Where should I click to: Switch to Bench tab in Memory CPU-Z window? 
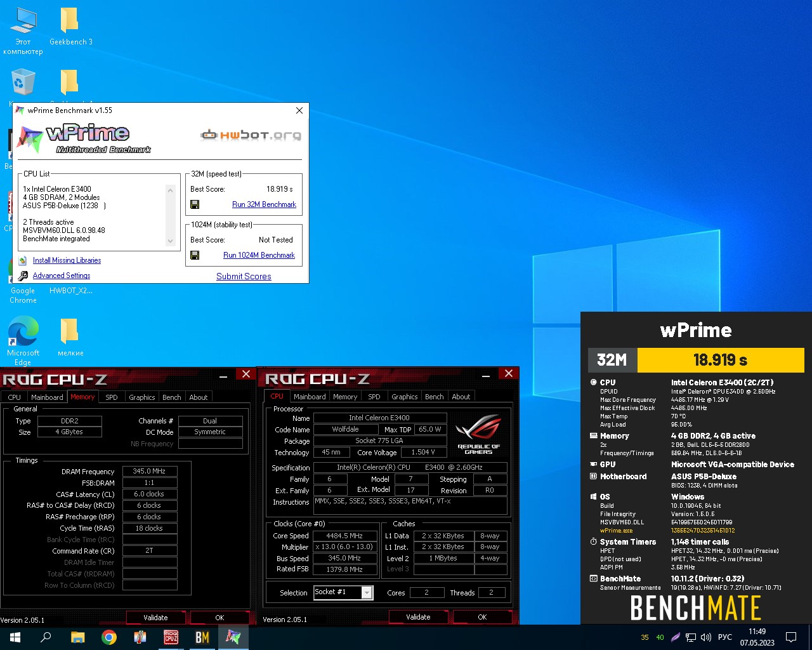(172, 397)
